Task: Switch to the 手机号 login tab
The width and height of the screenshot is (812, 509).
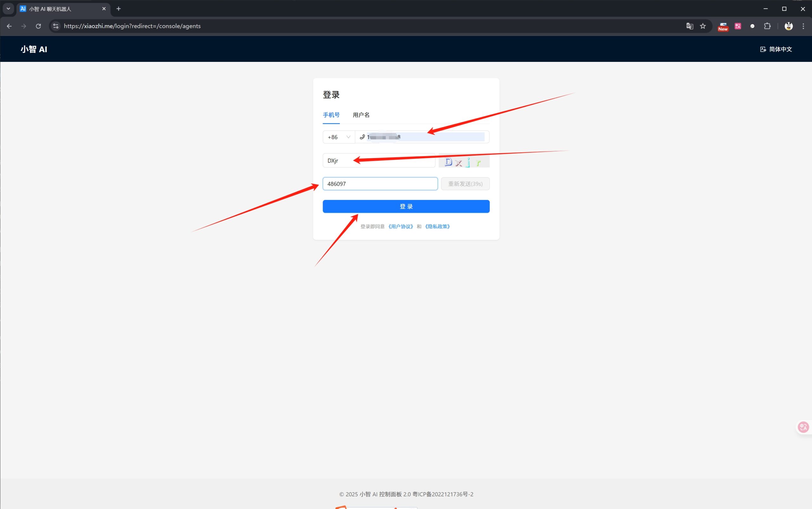Action: point(331,115)
